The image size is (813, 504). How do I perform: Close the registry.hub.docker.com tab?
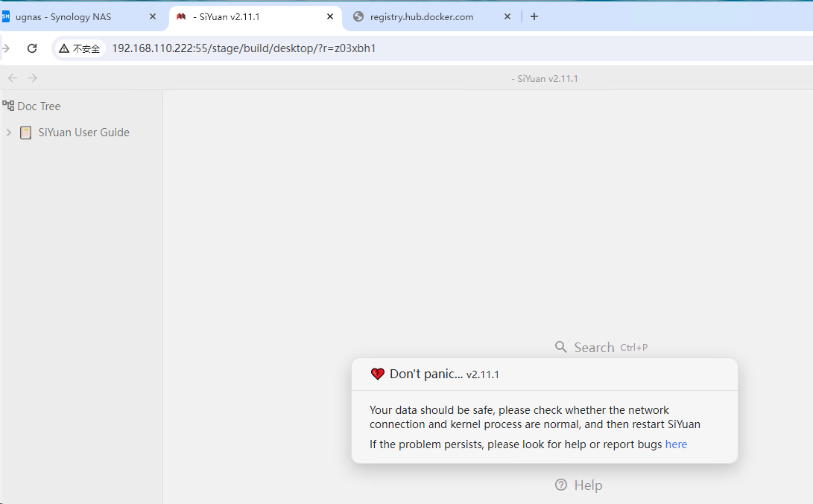507,16
